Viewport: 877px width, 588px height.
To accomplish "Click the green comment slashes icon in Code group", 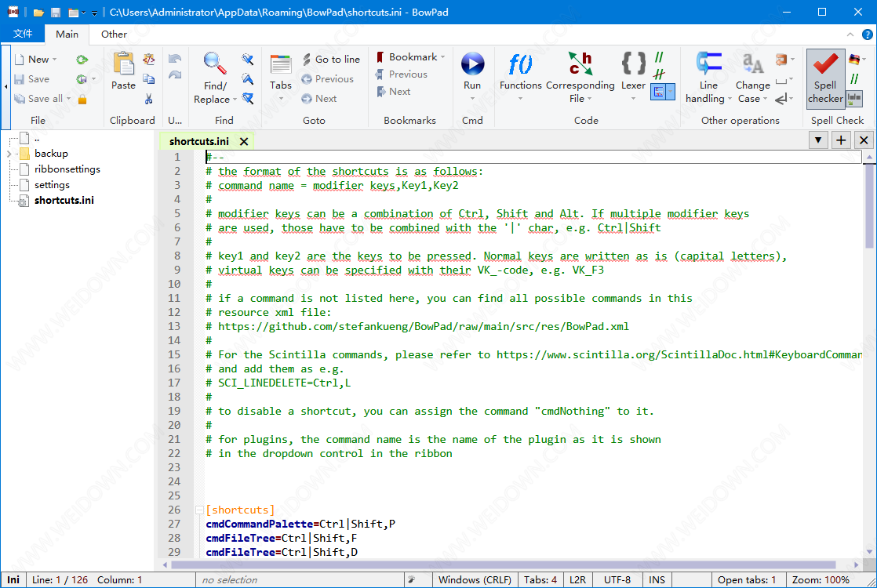I will coord(660,57).
